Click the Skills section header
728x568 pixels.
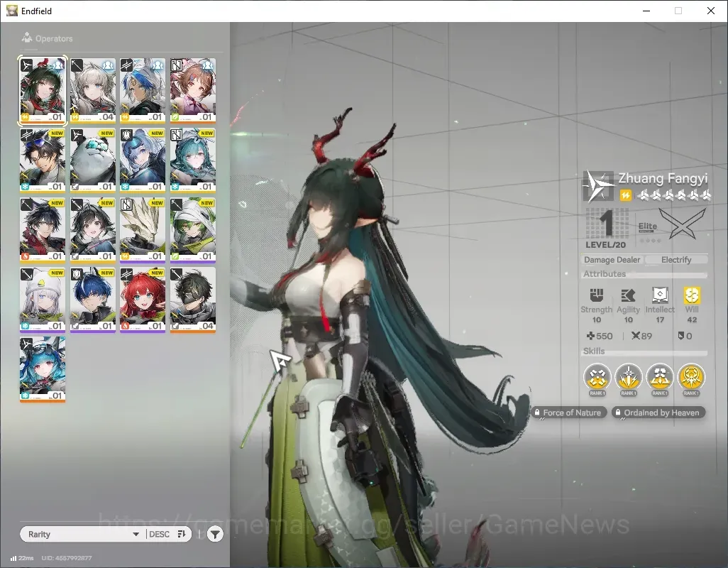point(594,351)
